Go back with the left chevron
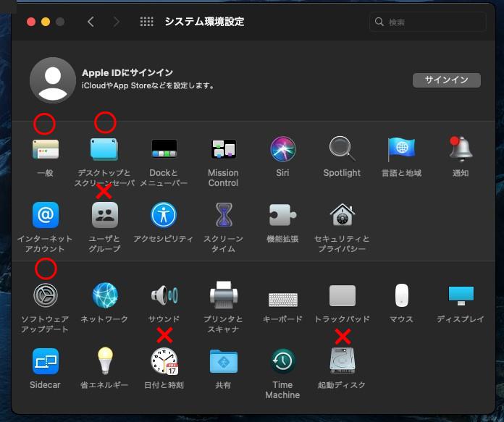Viewport: 504px width, 422px height. point(91,22)
